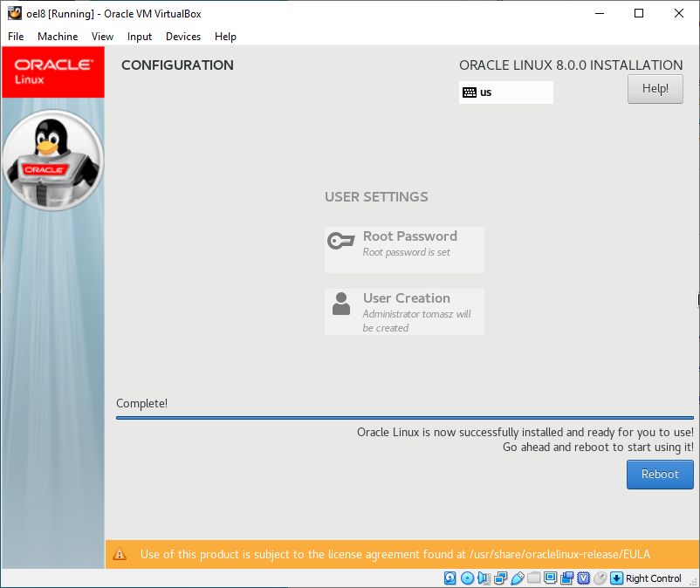Click the us keyboard layout indicator
Viewport: 700px width, 588px height.
506,92
